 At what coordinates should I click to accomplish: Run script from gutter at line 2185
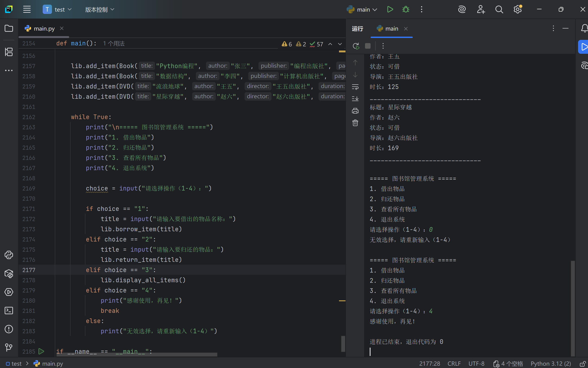coord(42,352)
